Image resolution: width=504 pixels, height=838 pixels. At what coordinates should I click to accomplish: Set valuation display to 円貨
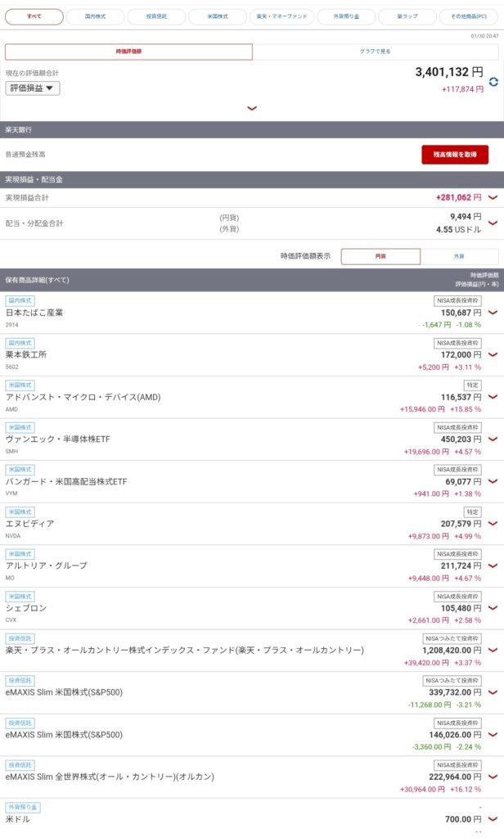tap(380, 256)
